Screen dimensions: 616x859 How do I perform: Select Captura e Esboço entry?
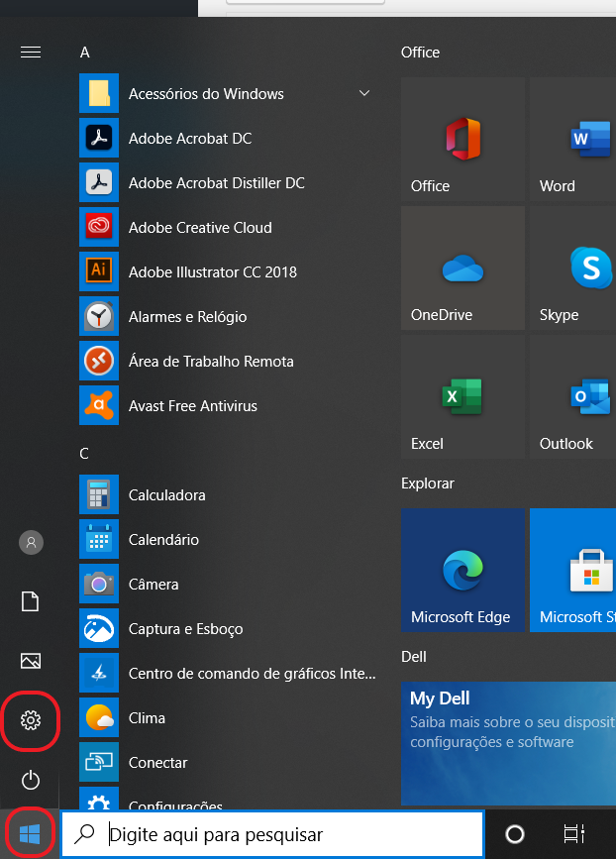pyautogui.click(x=185, y=629)
